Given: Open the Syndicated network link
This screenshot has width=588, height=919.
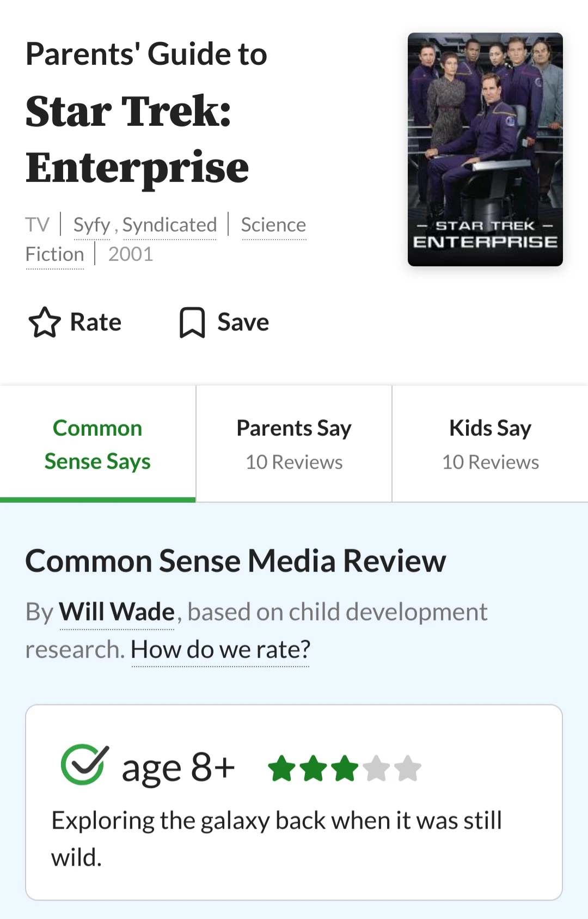Looking at the screenshot, I should coord(169,225).
